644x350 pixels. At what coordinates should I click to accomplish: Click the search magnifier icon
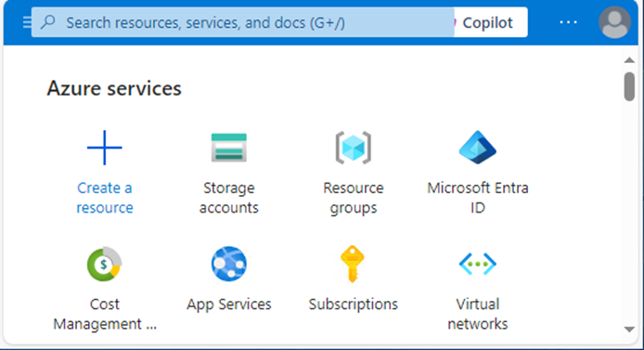coord(48,21)
